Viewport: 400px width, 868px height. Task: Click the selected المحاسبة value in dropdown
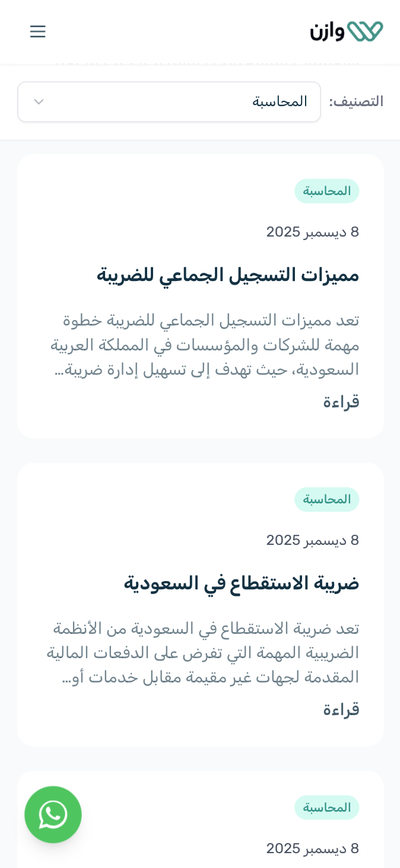click(x=280, y=102)
